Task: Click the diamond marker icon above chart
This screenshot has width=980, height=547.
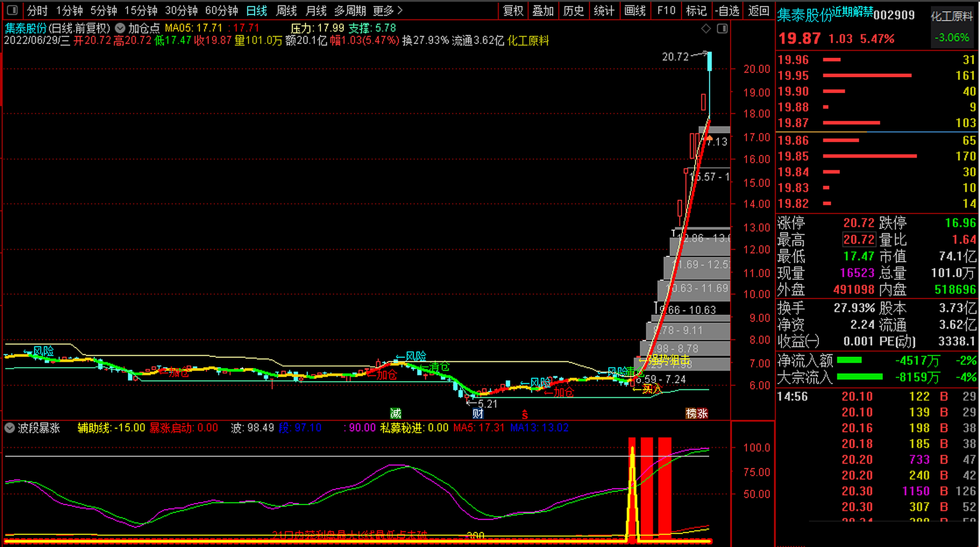Action: 706,29
